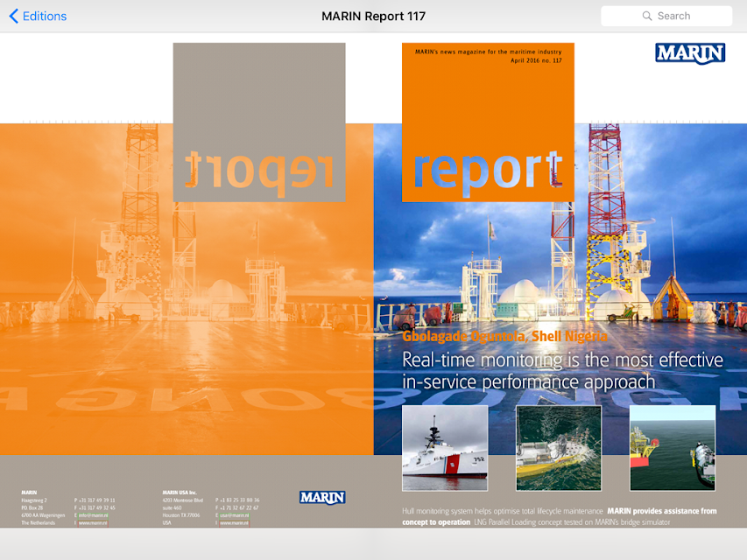Image resolution: width=747 pixels, height=560 pixels.
Task: Tap the grey mirrored report box
Action: coord(259,122)
